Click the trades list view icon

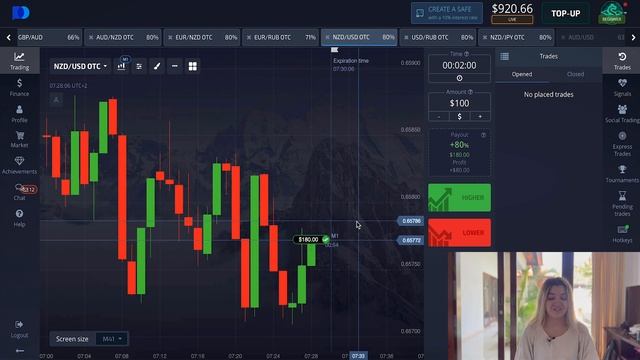(x=505, y=56)
